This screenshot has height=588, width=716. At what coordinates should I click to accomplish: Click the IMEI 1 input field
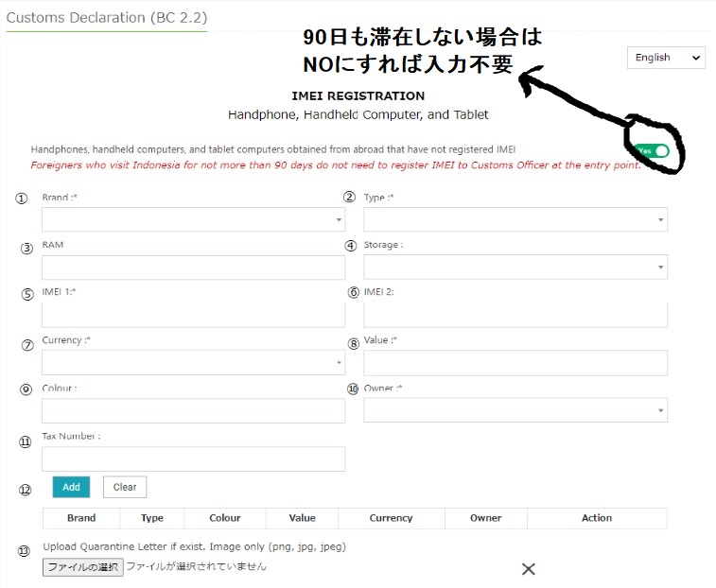coord(193,315)
